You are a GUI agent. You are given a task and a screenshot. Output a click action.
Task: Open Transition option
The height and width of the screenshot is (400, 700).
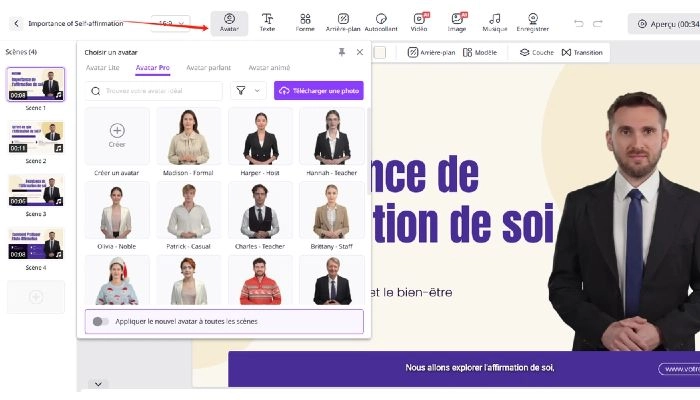click(582, 52)
